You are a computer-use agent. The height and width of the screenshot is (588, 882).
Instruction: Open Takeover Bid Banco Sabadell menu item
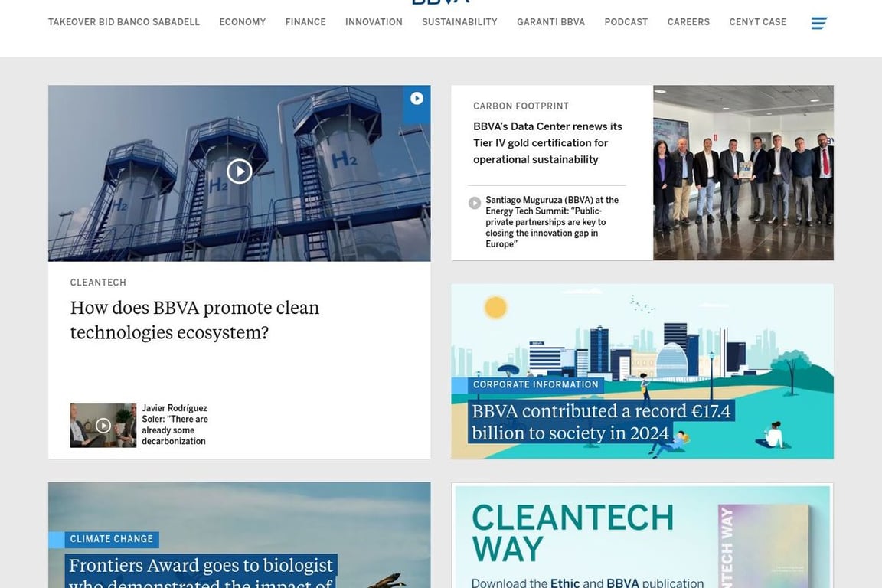point(124,22)
